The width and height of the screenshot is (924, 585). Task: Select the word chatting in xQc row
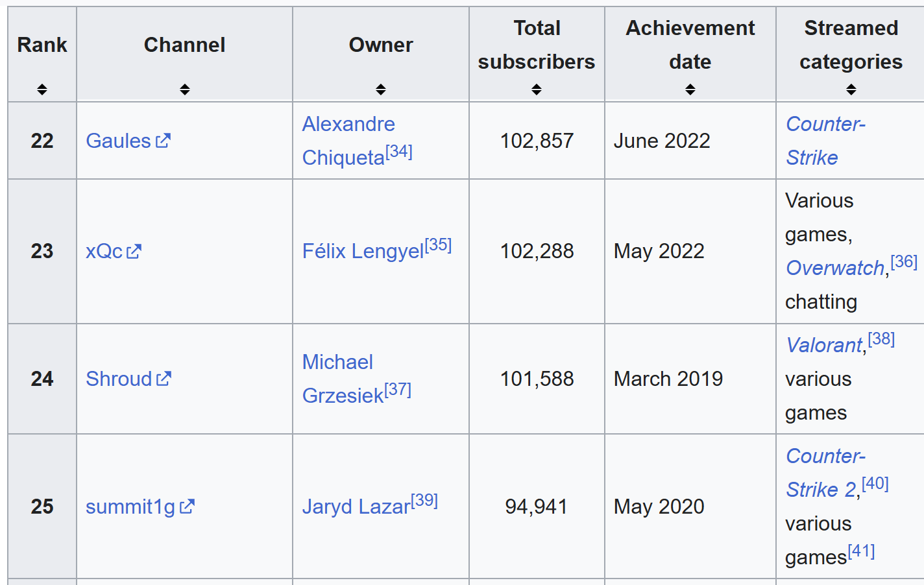point(821,302)
